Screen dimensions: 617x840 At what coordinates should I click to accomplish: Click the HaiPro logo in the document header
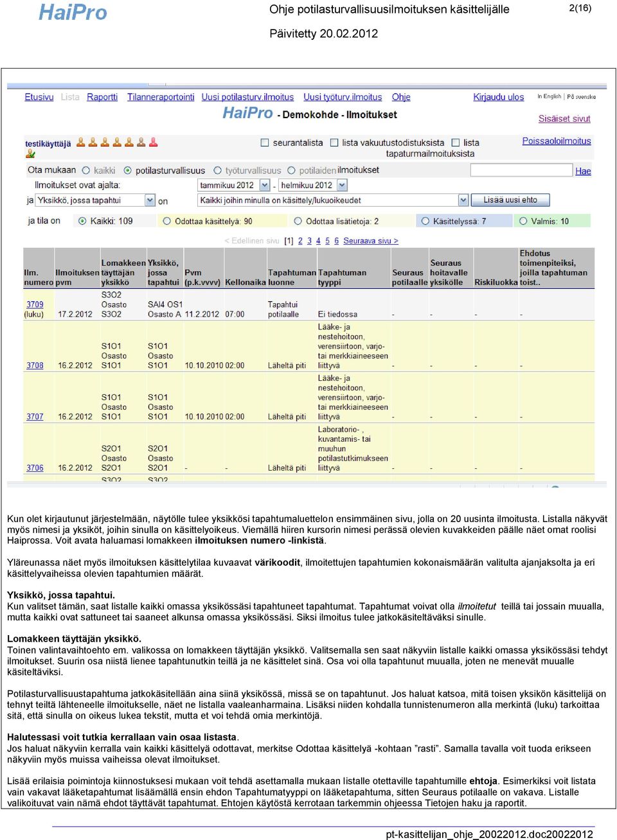point(73,12)
